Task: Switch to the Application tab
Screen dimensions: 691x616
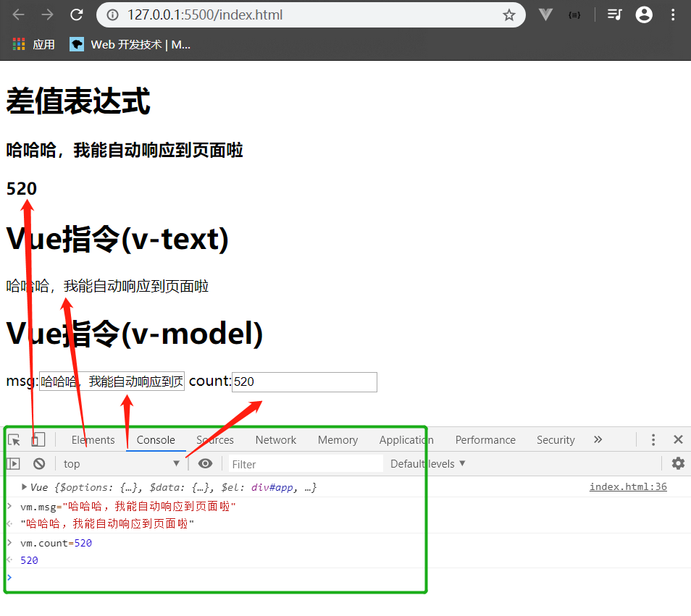Action: [x=406, y=440]
